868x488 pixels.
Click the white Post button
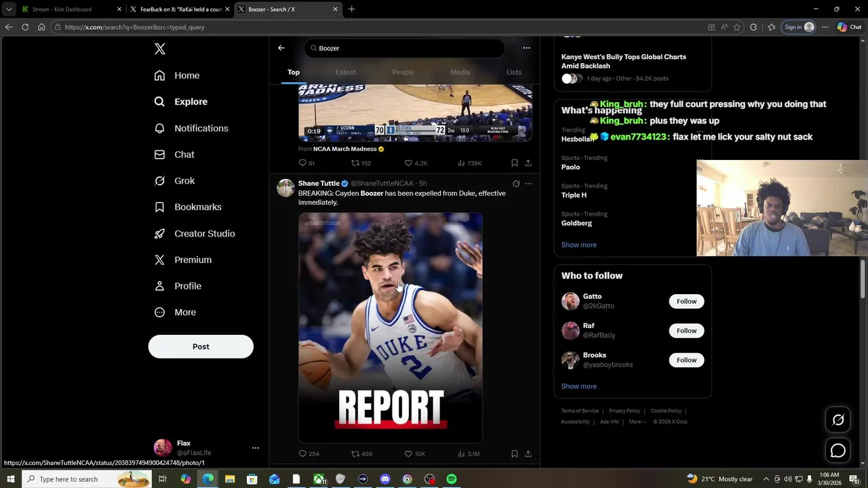pyautogui.click(x=201, y=346)
